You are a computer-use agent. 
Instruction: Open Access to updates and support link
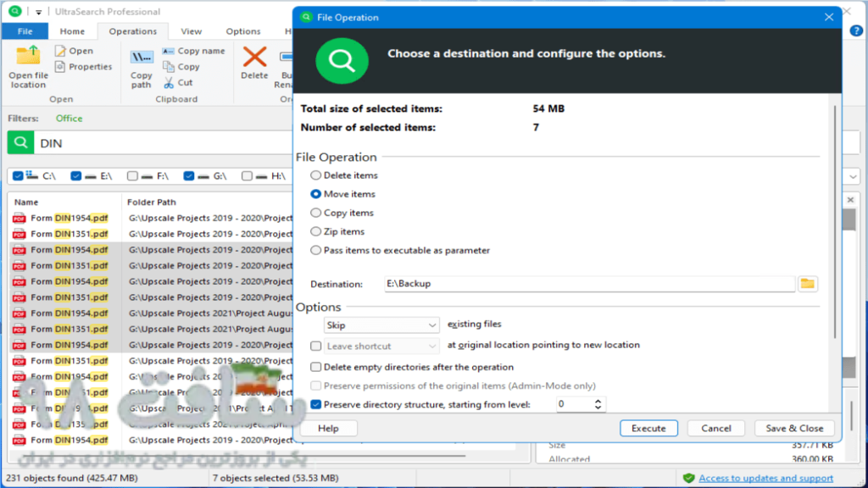[765, 478]
